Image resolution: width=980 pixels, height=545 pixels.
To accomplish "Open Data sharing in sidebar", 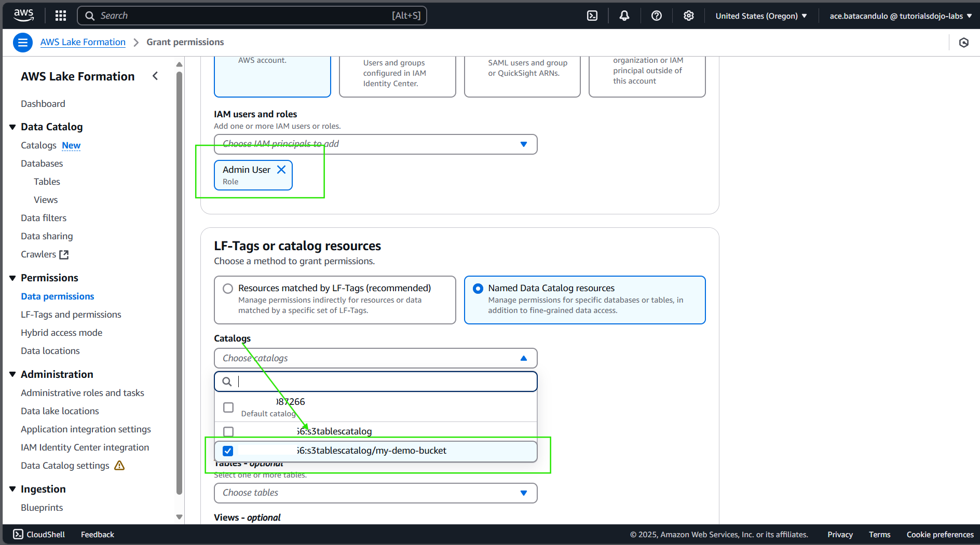I will pyautogui.click(x=47, y=236).
